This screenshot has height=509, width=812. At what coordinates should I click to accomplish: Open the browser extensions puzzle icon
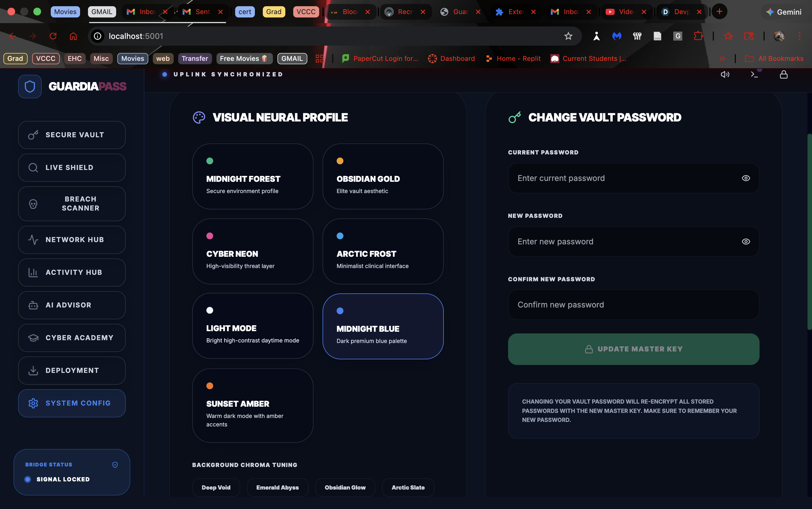click(698, 36)
